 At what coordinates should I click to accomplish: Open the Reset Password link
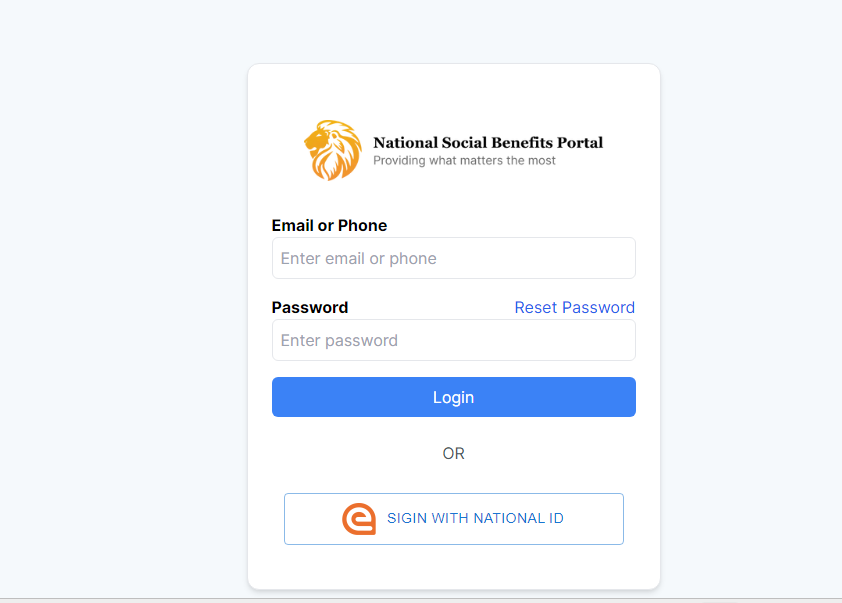574,307
